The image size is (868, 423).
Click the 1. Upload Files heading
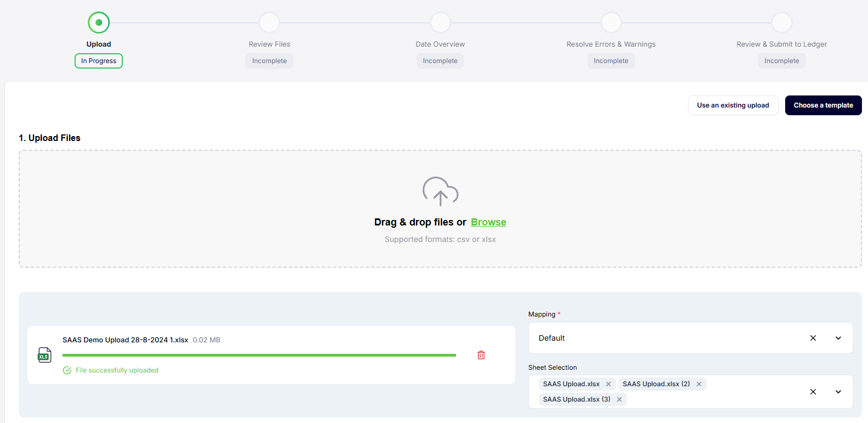(49, 138)
